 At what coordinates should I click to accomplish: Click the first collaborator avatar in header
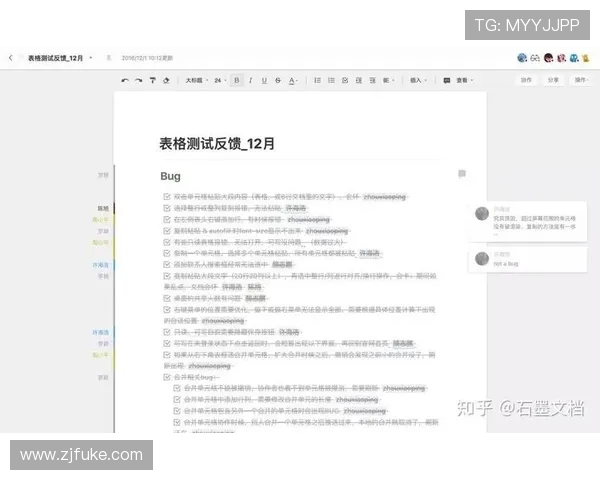(x=522, y=58)
